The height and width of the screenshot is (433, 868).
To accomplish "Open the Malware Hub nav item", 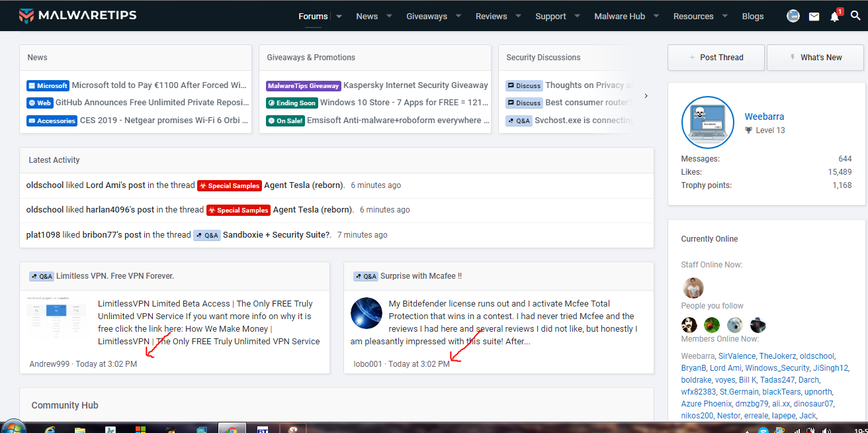I will click(x=619, y=17).
